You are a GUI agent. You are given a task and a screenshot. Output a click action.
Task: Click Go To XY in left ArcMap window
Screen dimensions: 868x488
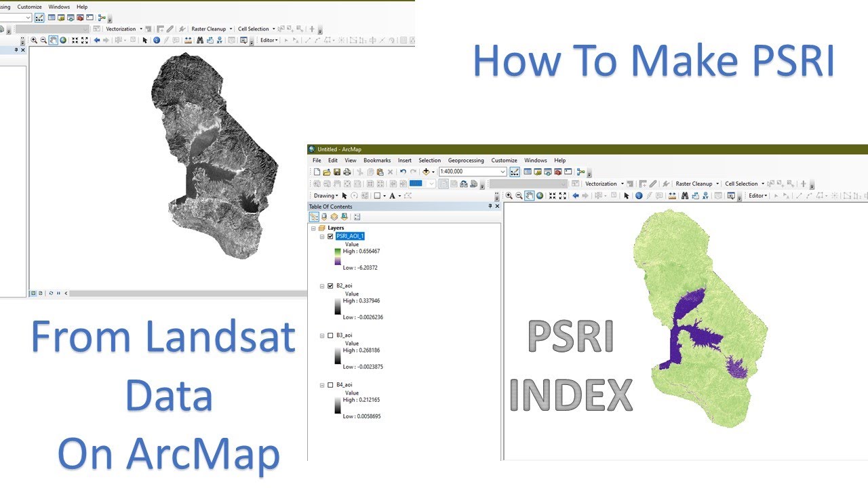tap(219, 40)
